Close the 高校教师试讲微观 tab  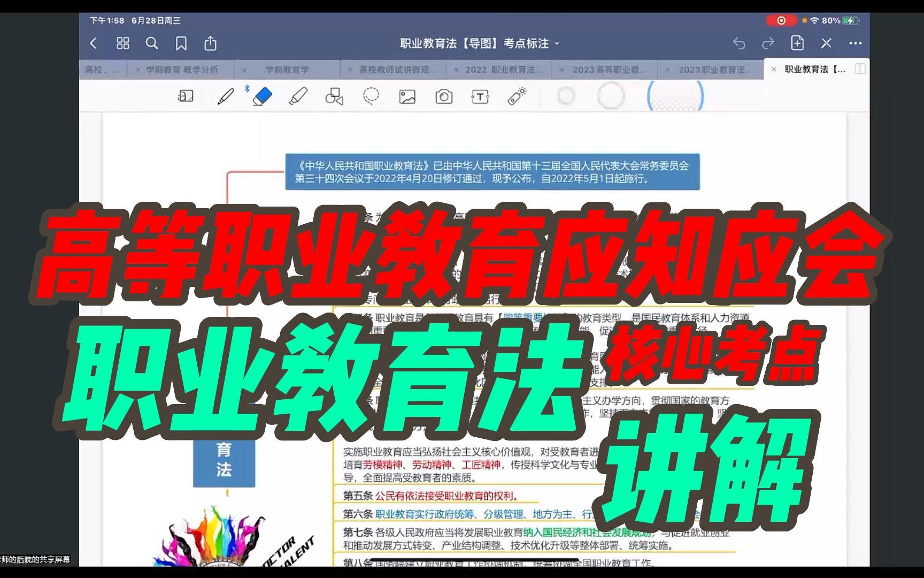[350, 70]
